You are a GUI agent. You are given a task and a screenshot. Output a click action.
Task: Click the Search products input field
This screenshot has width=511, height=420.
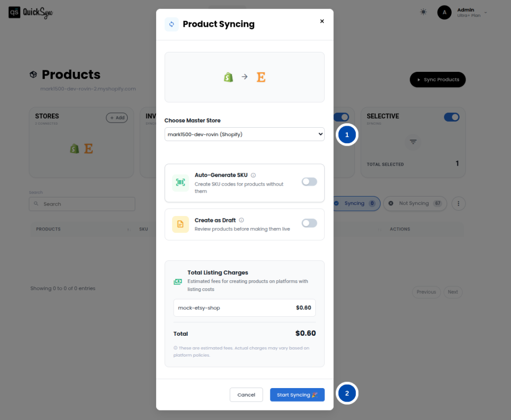coord(81,204)
